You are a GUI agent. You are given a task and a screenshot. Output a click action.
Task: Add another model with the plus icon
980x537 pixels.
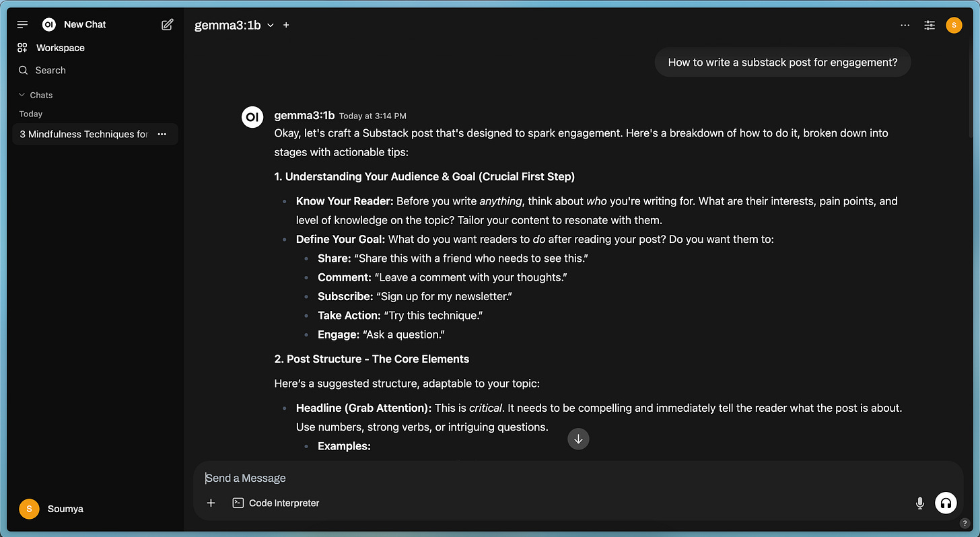286,25
